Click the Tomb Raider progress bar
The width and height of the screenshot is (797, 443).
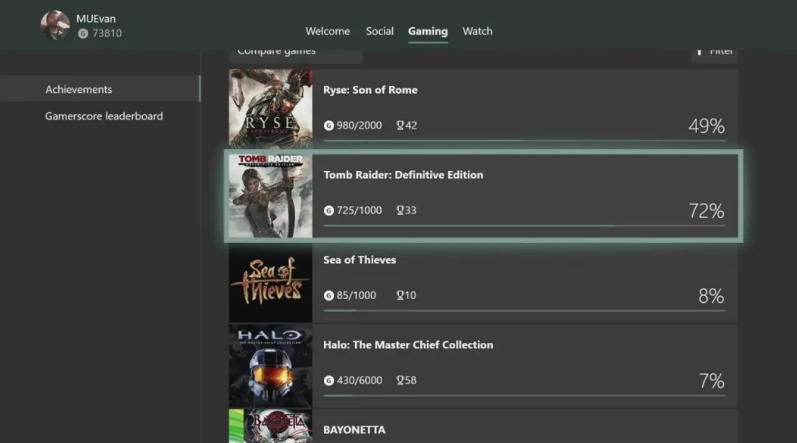point(524,226)
